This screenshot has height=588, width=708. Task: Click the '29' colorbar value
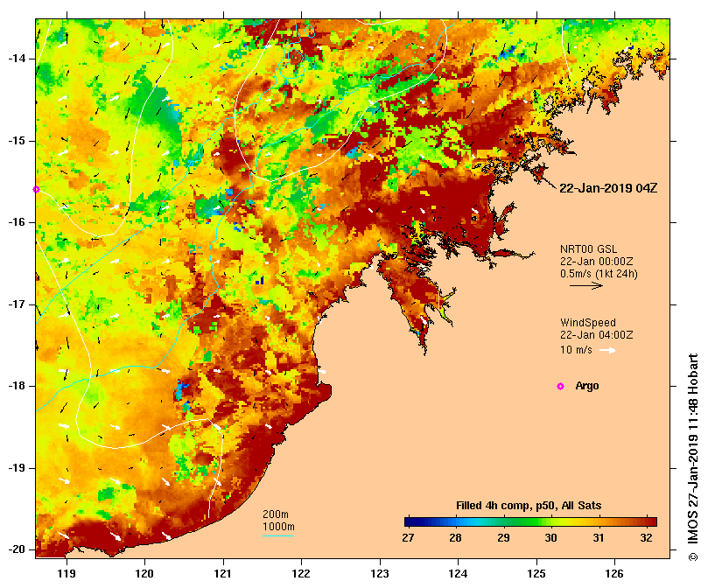[x=503, y=538]
